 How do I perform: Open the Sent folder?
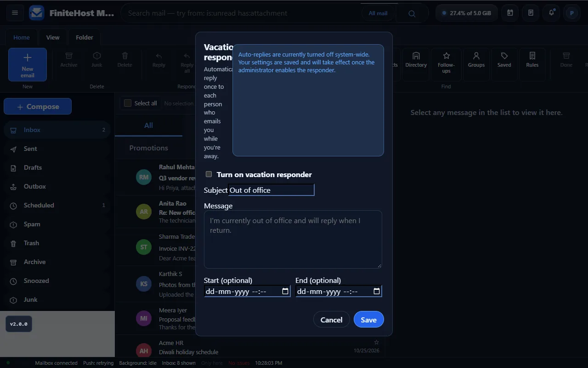click(x=57, y=149)
